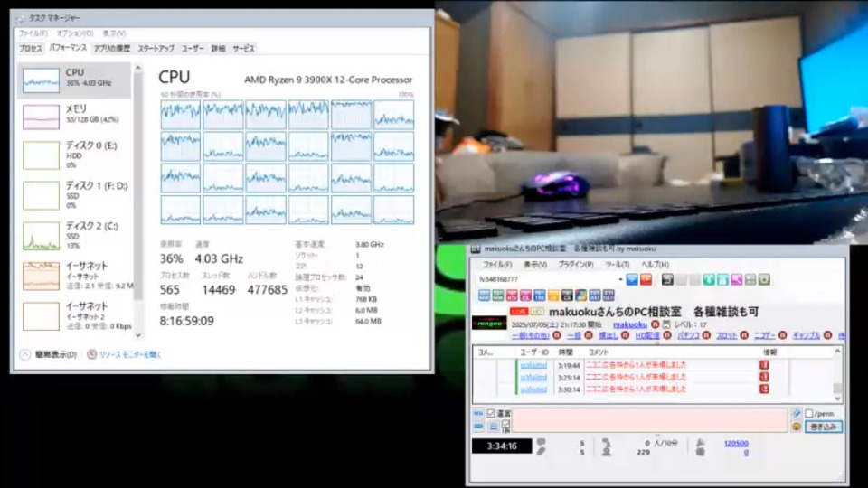Open ファイル(F) menu in Task Manager

pyautogui.click(x=33, y=33)
